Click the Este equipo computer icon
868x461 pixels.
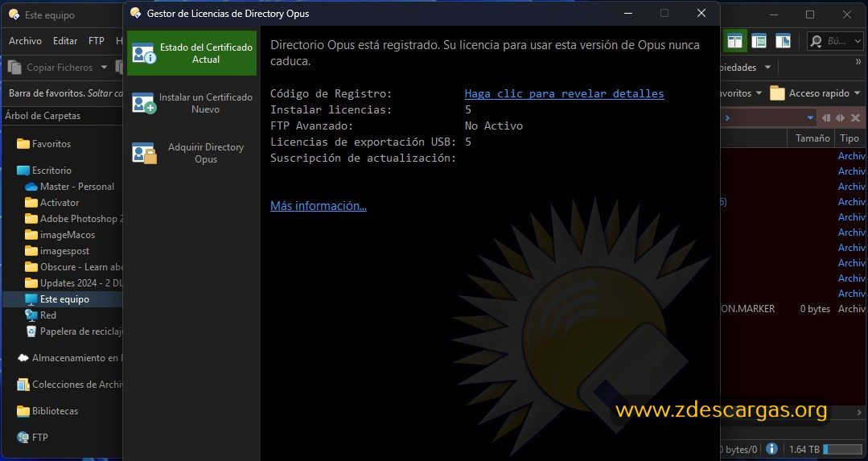point(31,298)
